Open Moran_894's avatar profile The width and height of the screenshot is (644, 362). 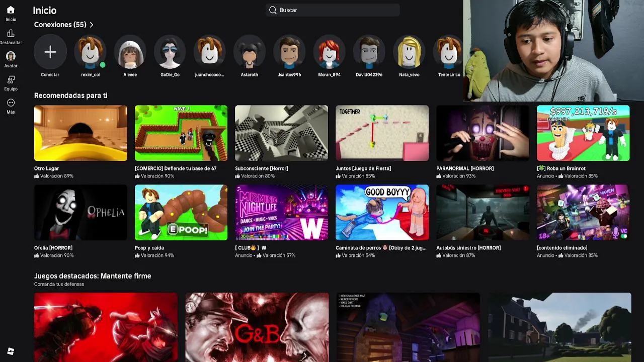coord(329,52)
